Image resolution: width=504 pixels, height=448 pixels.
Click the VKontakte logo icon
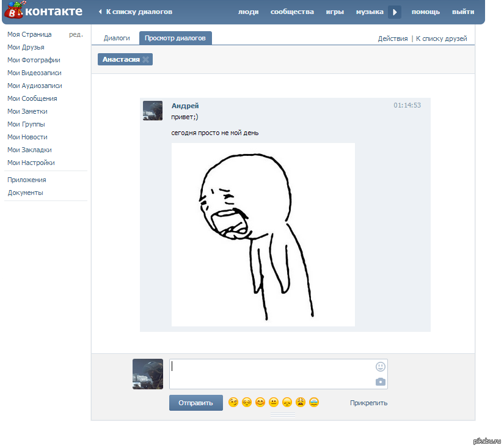point(13,11)
